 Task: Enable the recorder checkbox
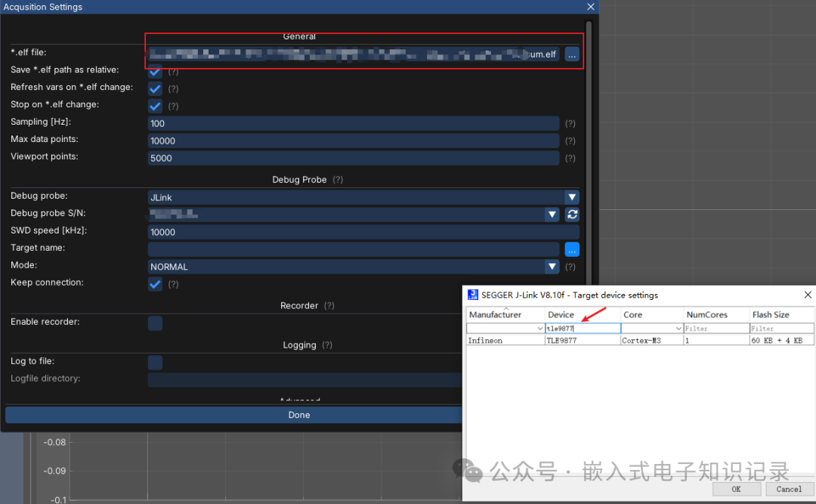[155, 323]
